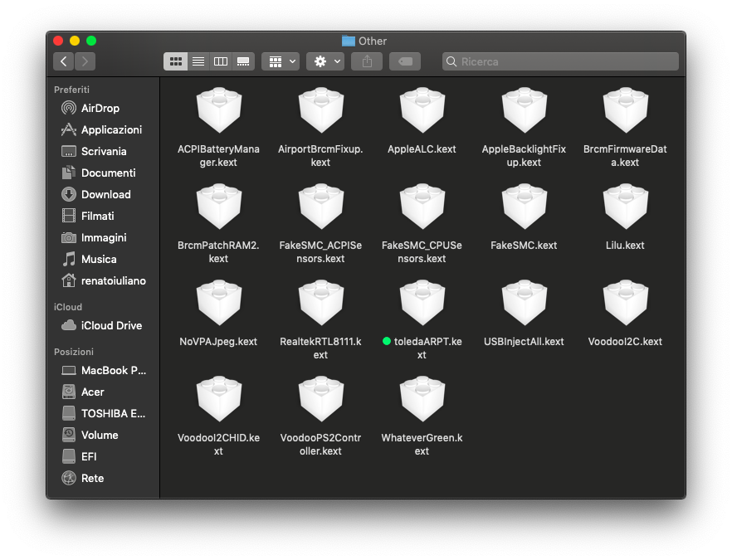Click the Preferiti sidebar header
Viewport: 732px width, 560px height.
point(71,90)
